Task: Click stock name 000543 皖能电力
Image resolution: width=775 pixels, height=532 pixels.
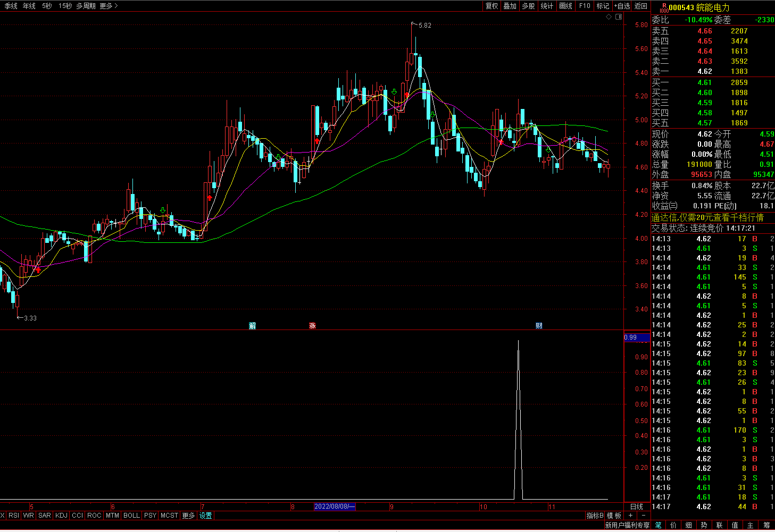Action: point(699,7)
